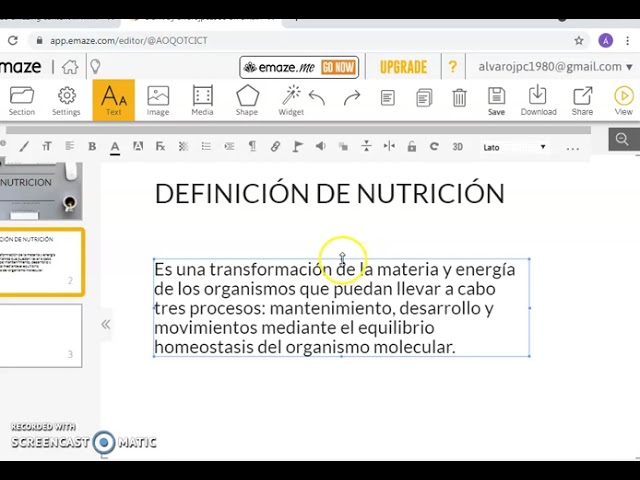The width and height of the screenshot is (640, 480).
Task: Open the Widget tool
Action: tap(291, 101)
